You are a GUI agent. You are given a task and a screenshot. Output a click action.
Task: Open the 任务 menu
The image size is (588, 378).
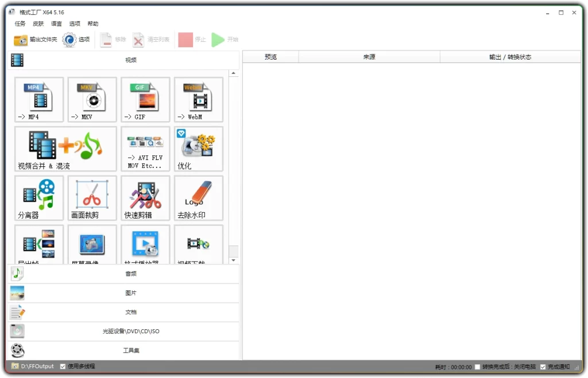[20, 24]
